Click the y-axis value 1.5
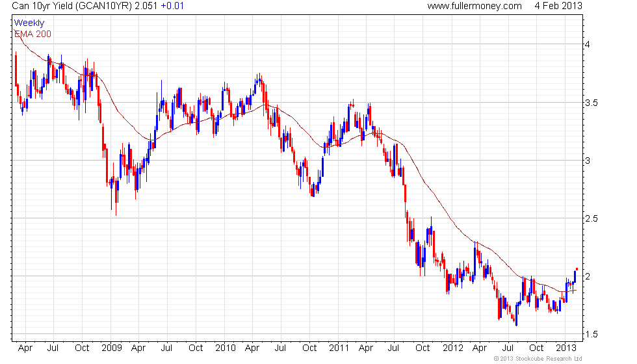Screen dimensions: 637x364 (591, 334)
